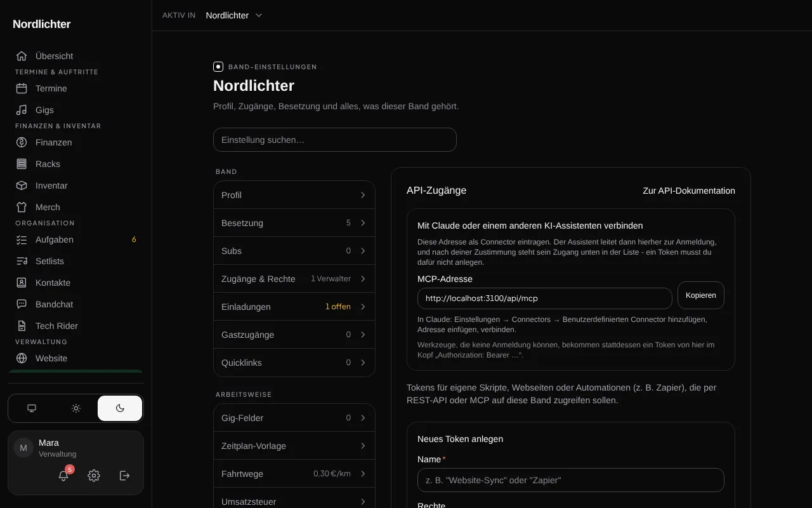Click the logout icon next to the gear
The height and width of the screenshot is (508, 812).
[125, 476]
